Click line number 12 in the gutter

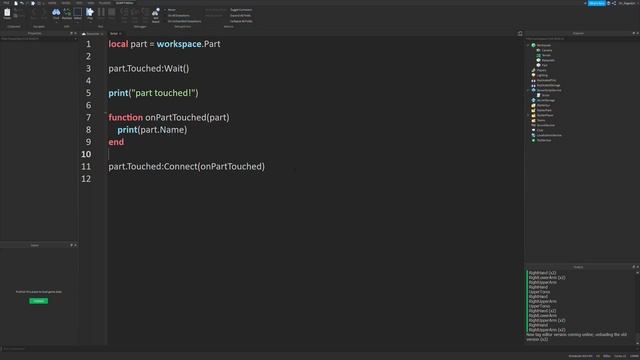[86, 179]
